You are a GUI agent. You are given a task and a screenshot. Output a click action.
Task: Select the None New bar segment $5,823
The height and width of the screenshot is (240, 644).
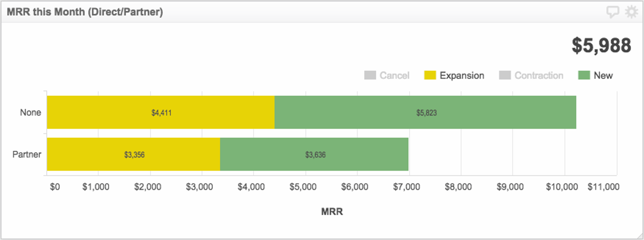click(x=425, y=112)
